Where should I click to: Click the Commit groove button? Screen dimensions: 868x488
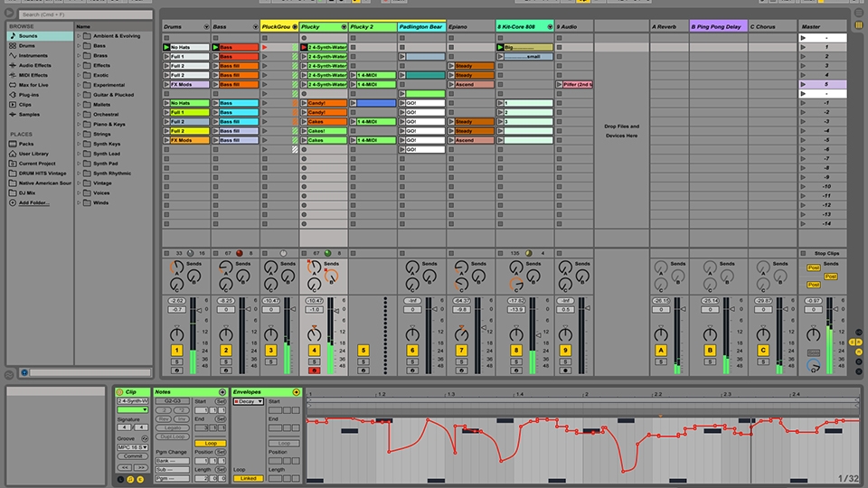point(133,456)
